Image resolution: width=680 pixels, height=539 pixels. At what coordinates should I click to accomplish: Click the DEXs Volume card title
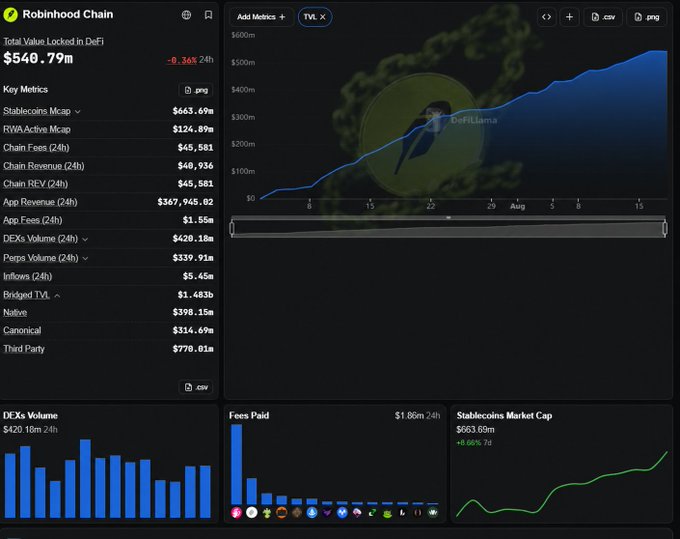click(30, 415)
